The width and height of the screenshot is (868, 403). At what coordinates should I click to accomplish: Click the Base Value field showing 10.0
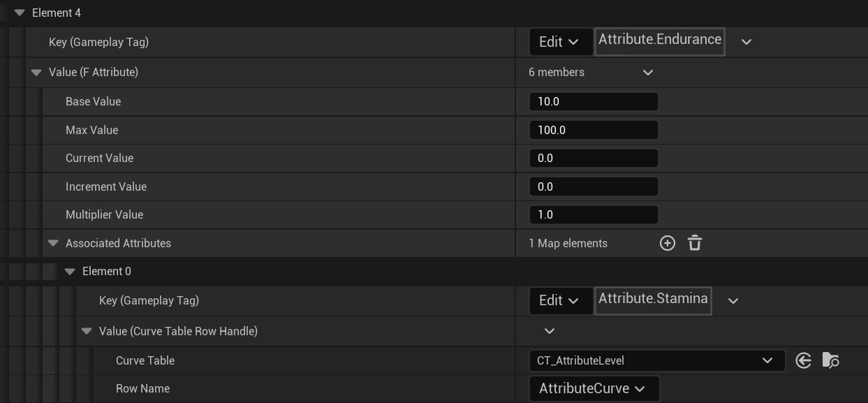pos(594,102)
